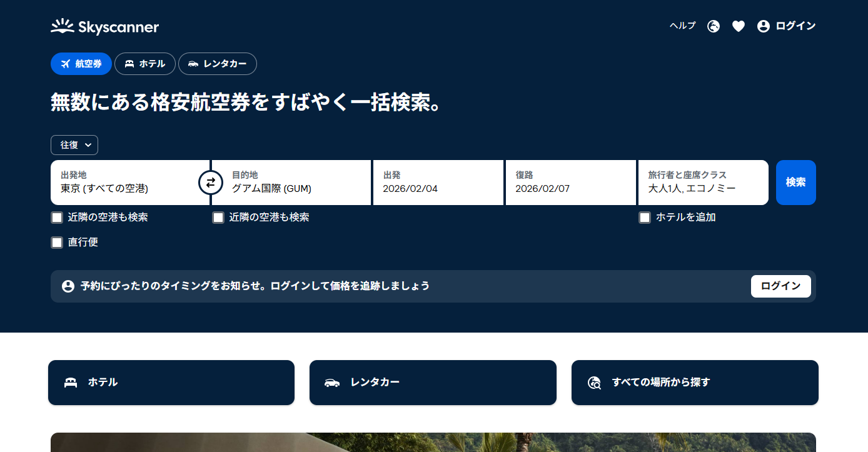Open the 往復 trip type dropdown
Image resolution: width=868 pixels, height=452 pixels.
pos(74,145)
